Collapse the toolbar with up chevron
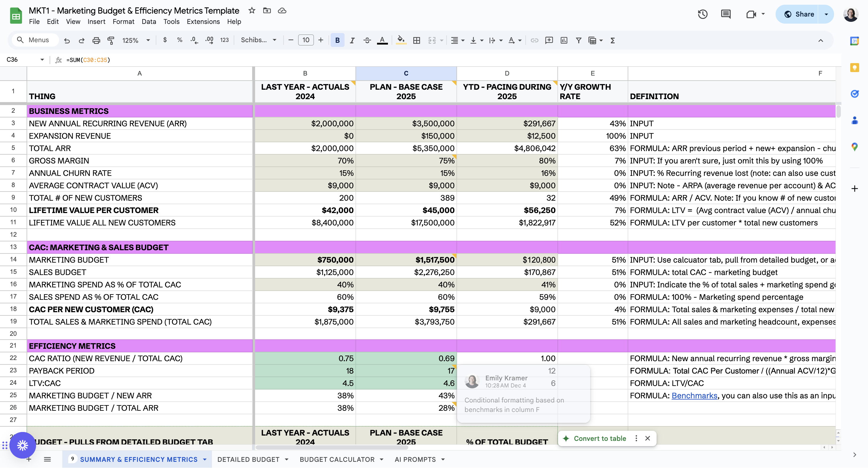 click(821, 40)
